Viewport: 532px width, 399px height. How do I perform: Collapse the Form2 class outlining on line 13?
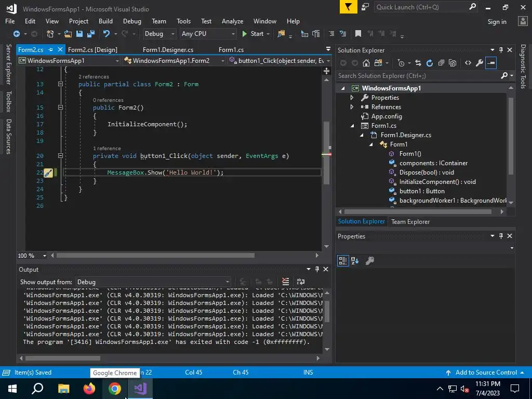(60, 84)
